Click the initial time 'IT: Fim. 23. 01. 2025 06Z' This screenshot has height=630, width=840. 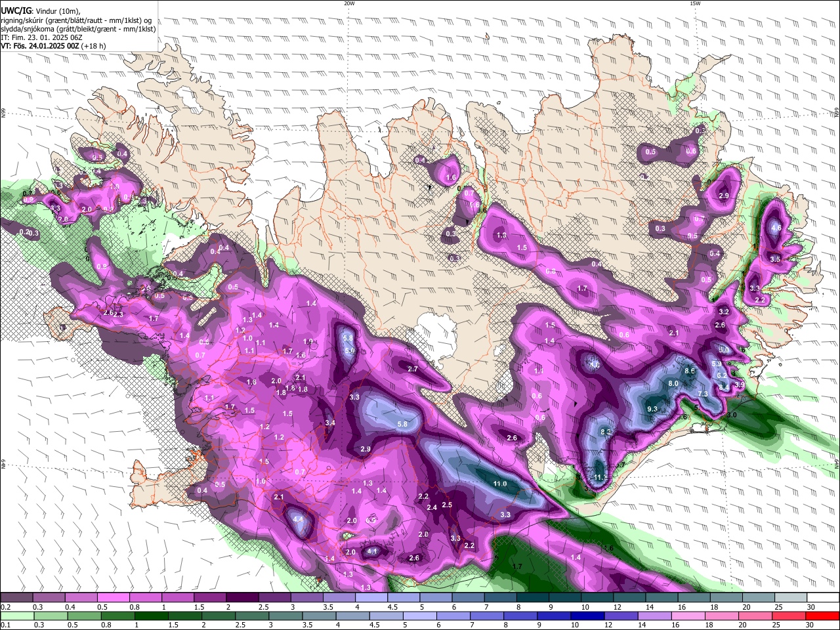tap(41, 37)
